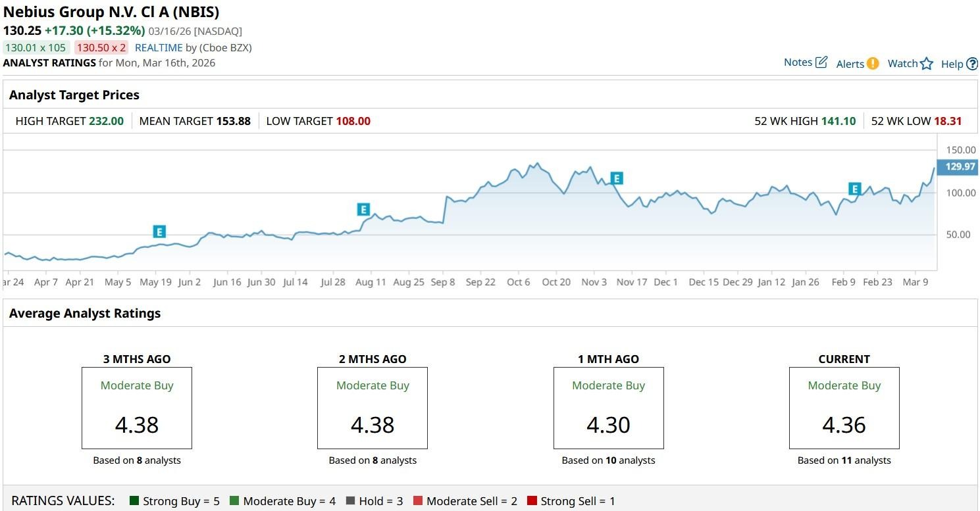Click the 3 MTHS AGO column header
The height and width of the screenshot is (511, 980).
(137, 359)
